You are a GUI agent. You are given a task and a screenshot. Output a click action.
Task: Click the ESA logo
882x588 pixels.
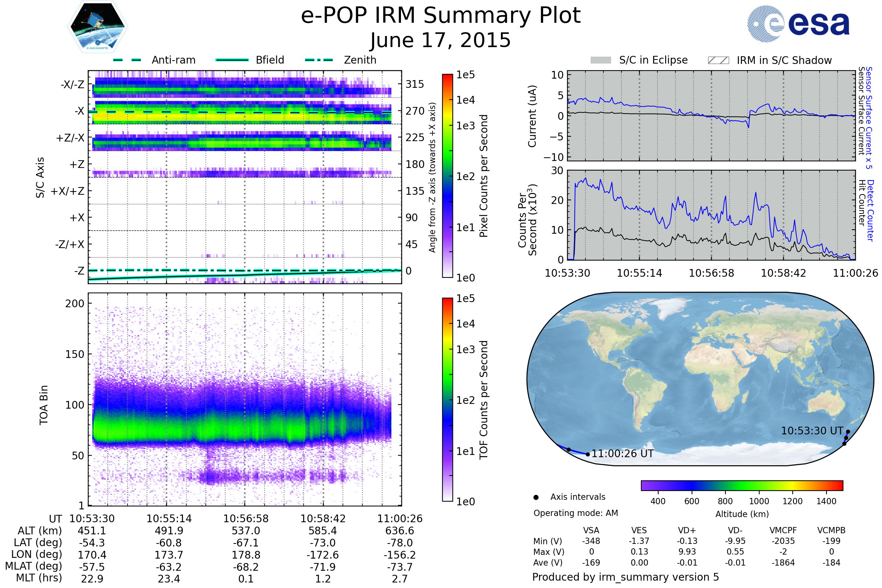point(799,24)
